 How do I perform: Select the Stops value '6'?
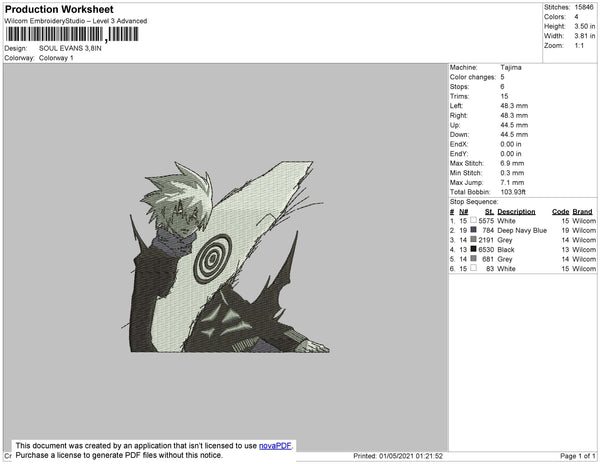[502, 87]
